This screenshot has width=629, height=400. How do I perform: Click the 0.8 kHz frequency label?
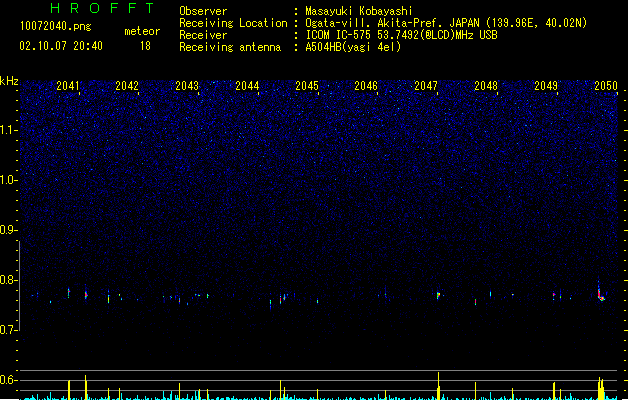(x=9, y=280)
